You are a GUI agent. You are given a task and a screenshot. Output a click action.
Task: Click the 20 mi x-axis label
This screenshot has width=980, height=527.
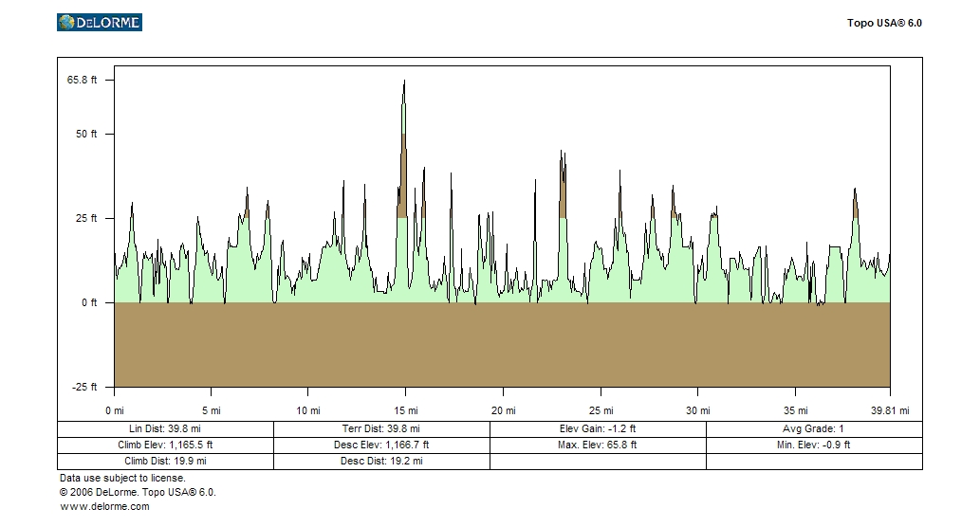point(503,410)
